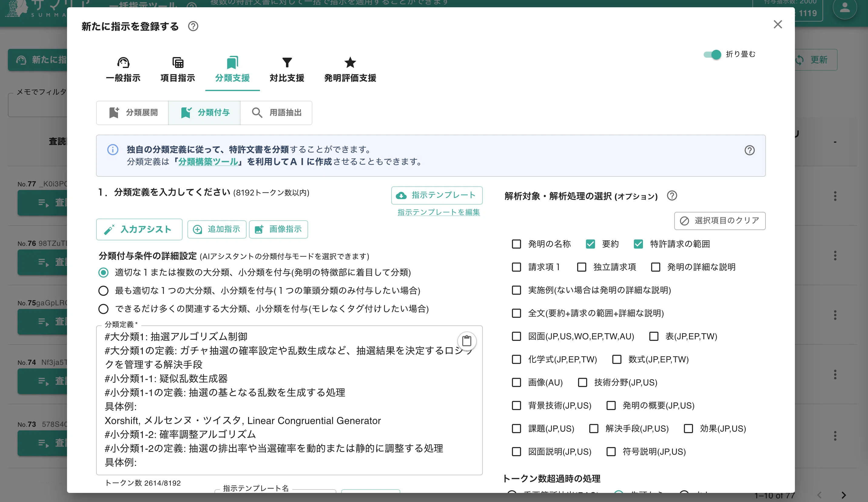Click 選択項目のクリア button
The height and width of the screenshot is (502, 868).
pos(720,221)
